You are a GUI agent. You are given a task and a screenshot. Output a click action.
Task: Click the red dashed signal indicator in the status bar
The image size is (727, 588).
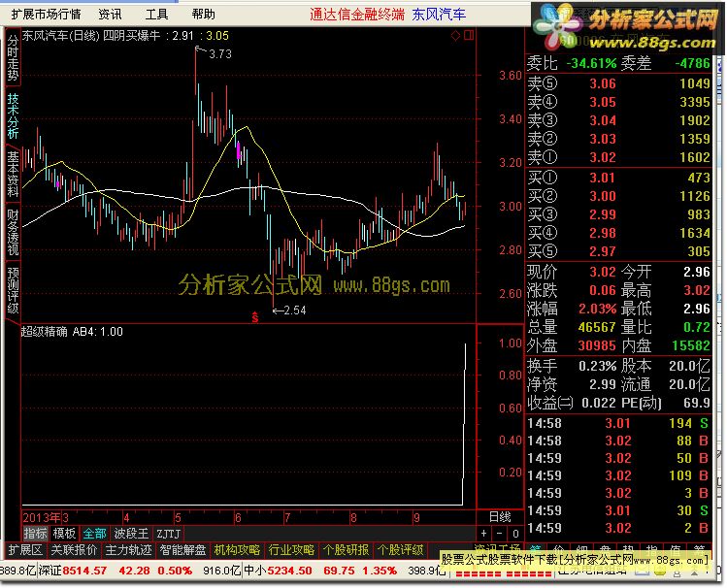(x=503, y=573)
